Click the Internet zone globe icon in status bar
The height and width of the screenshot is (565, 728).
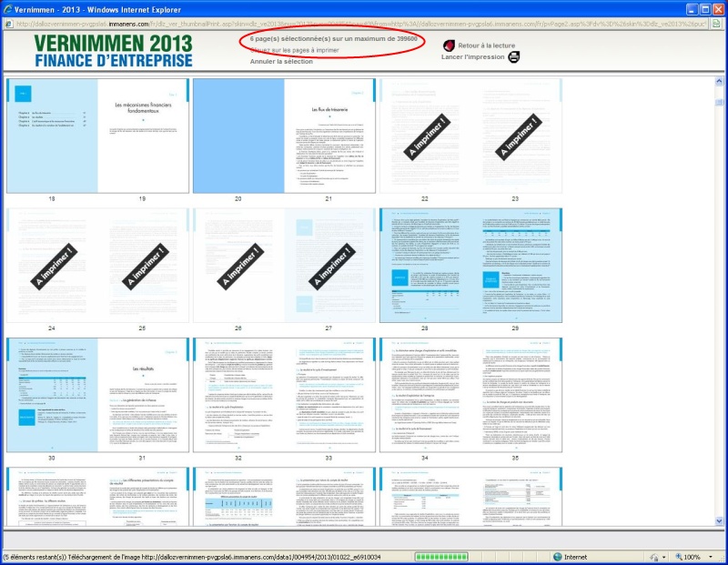click(x=558, y=557)
